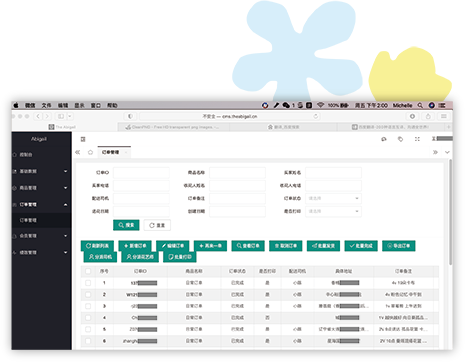Click the order ID input field
The width and height of the screenshot is (465, 362).
[141, 173]
